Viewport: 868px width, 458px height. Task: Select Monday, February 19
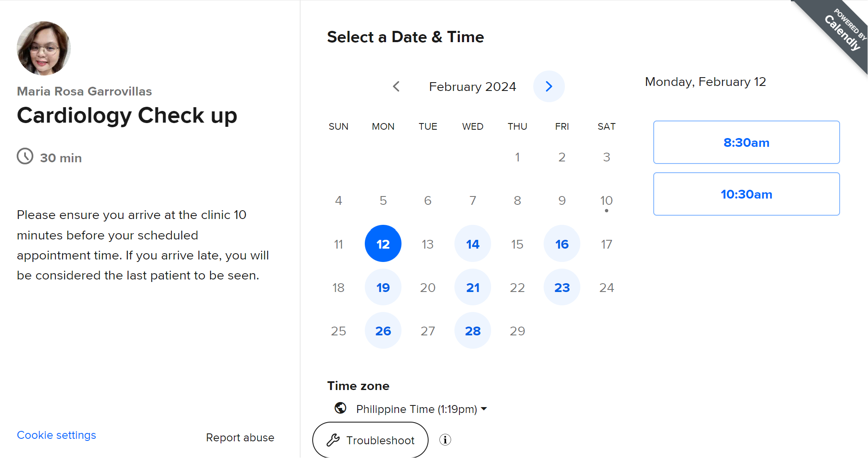tap(383, 287)
